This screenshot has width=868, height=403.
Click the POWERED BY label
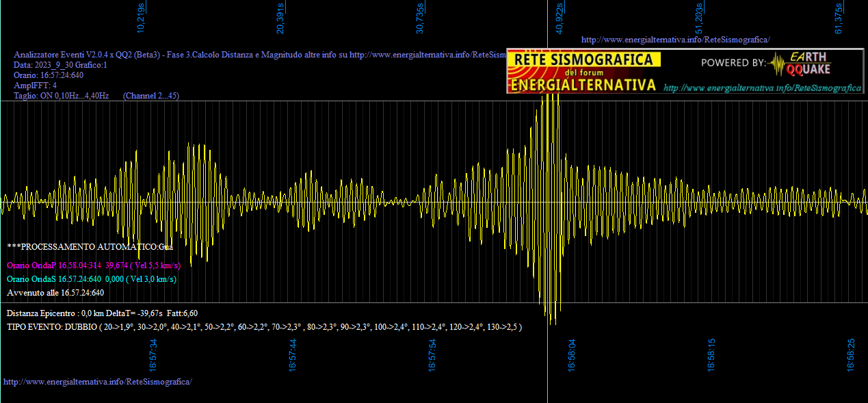[733, 63]
